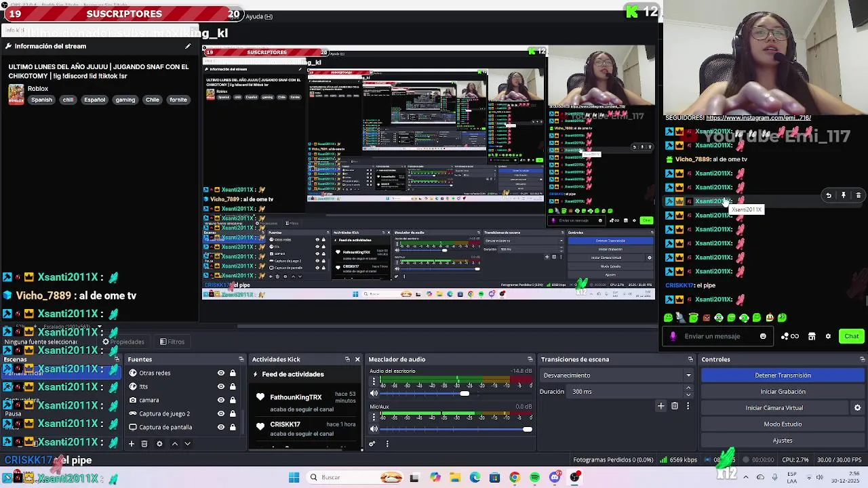Open Spotify from Windows taskbar
This screenshot has height=488, width=868.
(x=535, y=478)
